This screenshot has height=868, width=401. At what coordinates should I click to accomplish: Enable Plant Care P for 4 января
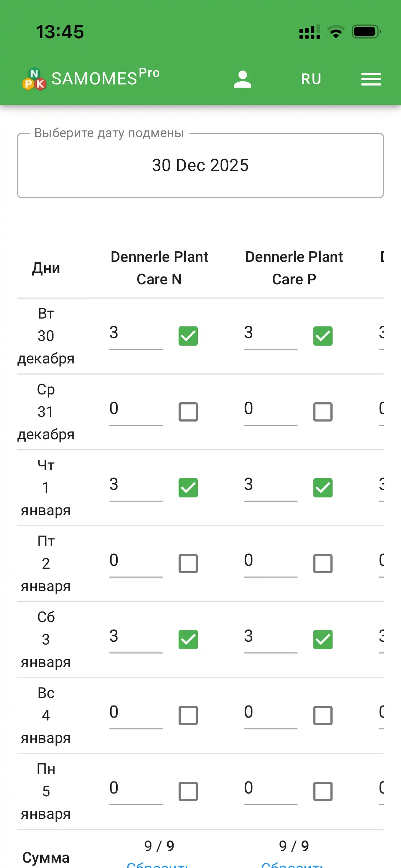click(x=323, y=715)
